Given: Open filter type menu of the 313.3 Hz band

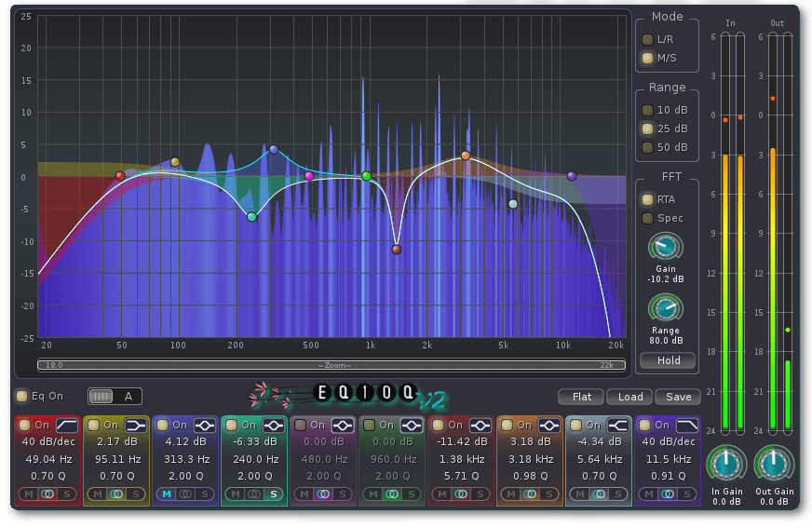Looking at the screenshot, I should (x=205, y=426).
